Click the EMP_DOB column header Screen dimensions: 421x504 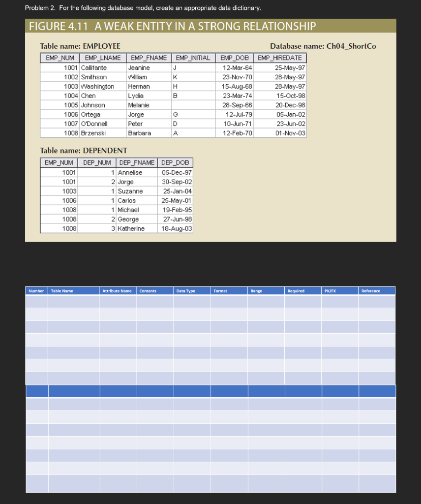[x=235, y=58]
